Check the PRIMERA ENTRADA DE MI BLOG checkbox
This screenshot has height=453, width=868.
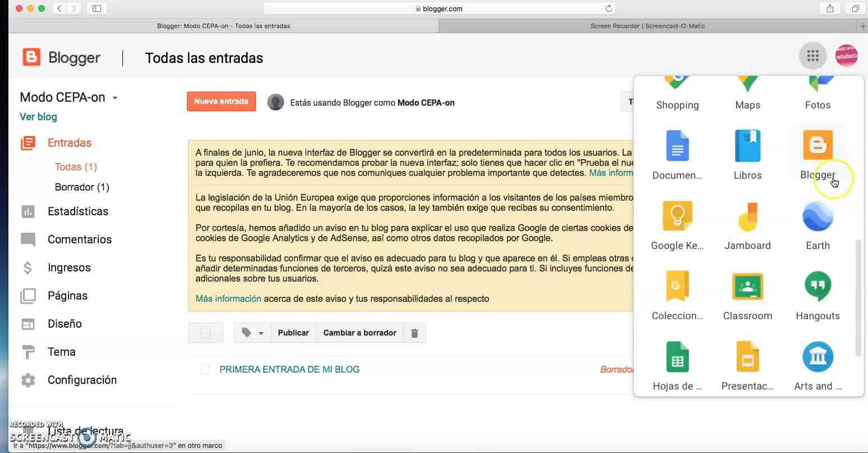(205, 369)
